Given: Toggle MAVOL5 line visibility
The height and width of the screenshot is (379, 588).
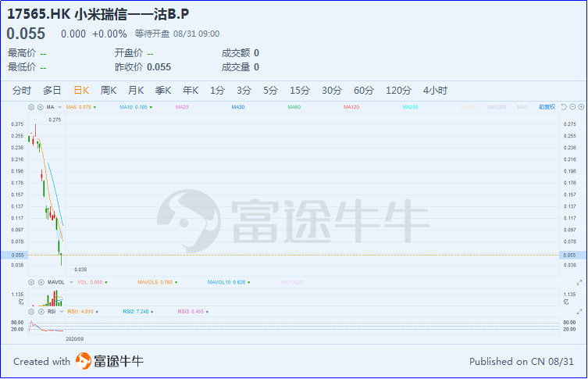Looking at the screenshot, I should (x=155, y=282).
